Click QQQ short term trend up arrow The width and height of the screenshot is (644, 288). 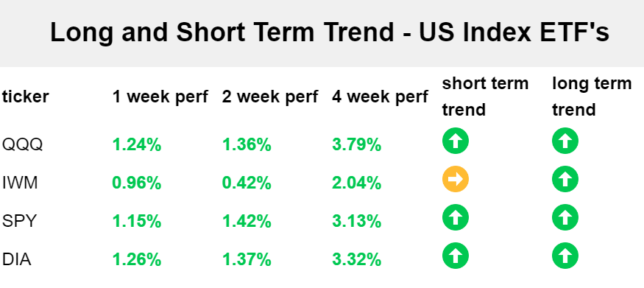point(456,141)
